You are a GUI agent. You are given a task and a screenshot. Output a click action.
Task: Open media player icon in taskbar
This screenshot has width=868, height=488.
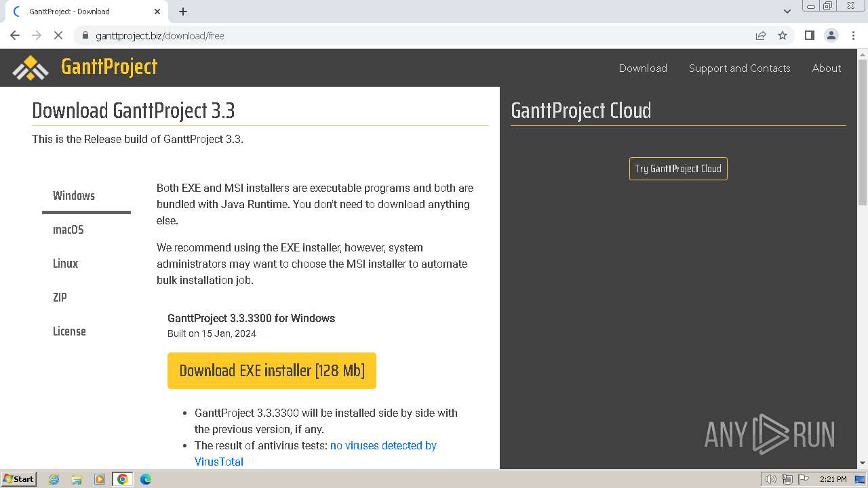click(100, 479)
